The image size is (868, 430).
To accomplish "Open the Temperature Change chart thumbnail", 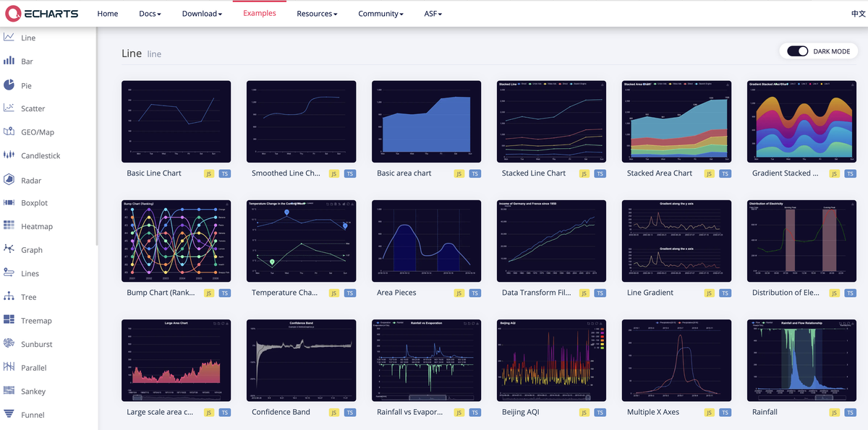I will 301,241.
